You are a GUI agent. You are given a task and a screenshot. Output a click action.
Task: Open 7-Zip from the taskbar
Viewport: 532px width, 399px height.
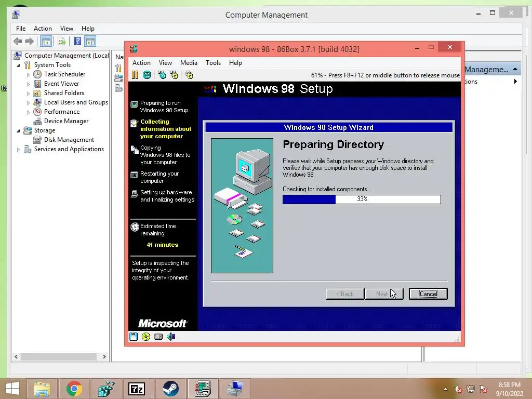click(137, 389)
